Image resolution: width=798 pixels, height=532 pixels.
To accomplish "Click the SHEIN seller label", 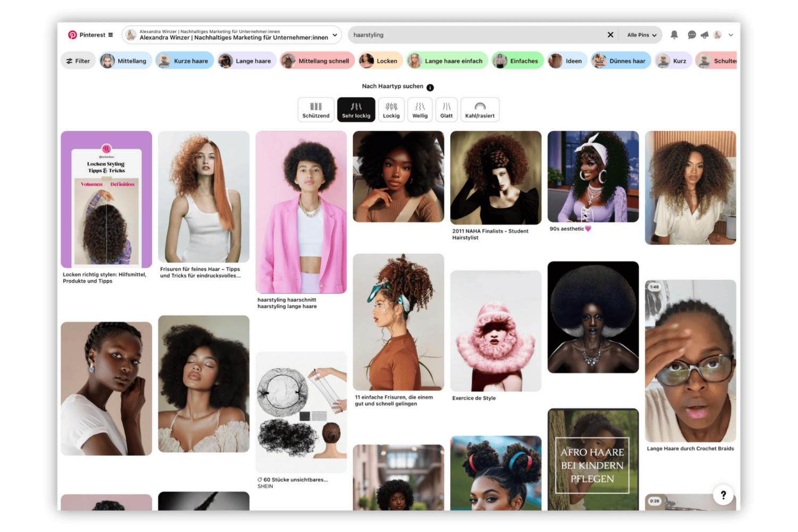I will click(265, 486).
